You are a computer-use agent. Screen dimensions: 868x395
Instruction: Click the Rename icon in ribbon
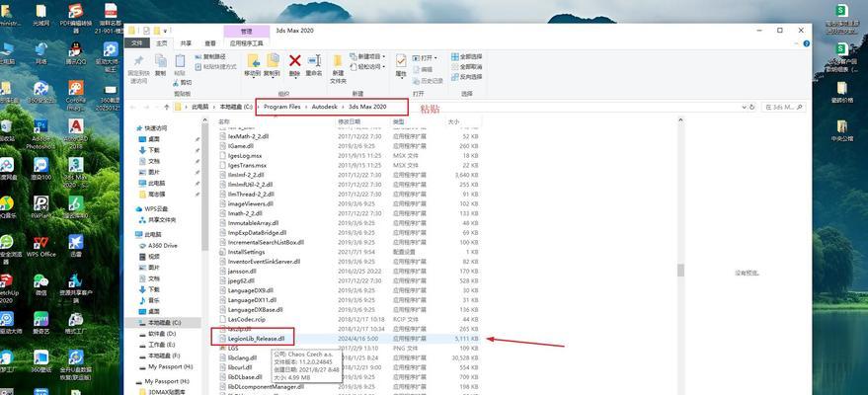(314, 60)
